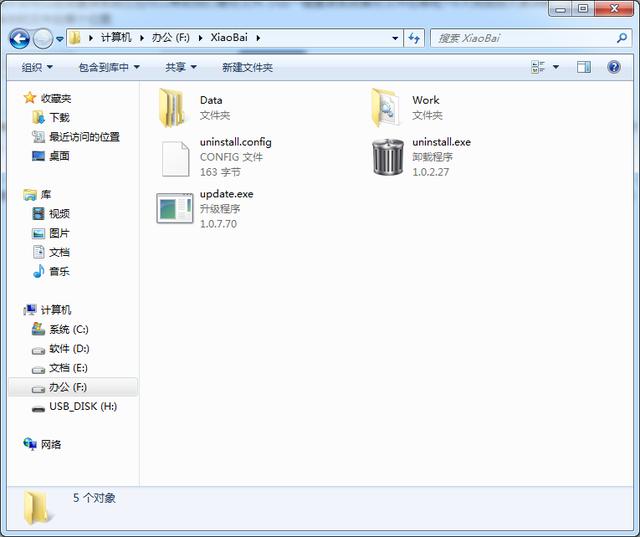Select drive 办公 (F:) in sidebar
This screenshot has width=640, height=537.
point(73,387)
